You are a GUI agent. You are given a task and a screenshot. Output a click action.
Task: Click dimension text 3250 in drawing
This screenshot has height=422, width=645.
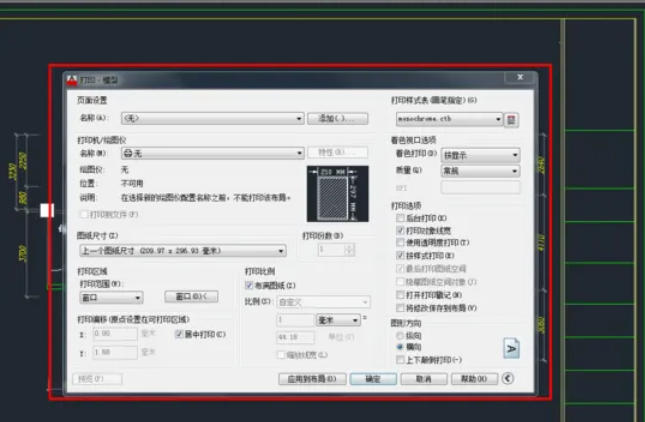pos(12,172)
